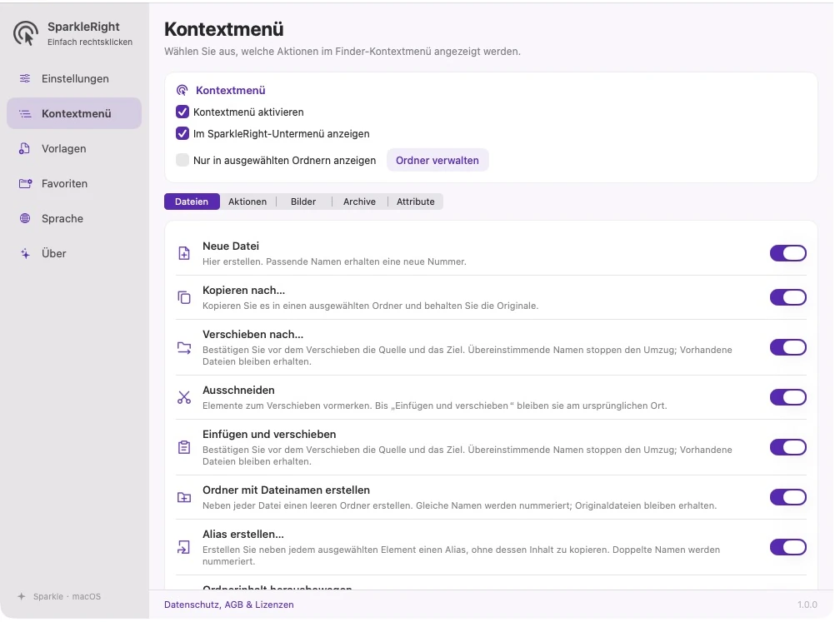Click the Kontextmenü page heading
840x622 pixels.
[224, 29]
